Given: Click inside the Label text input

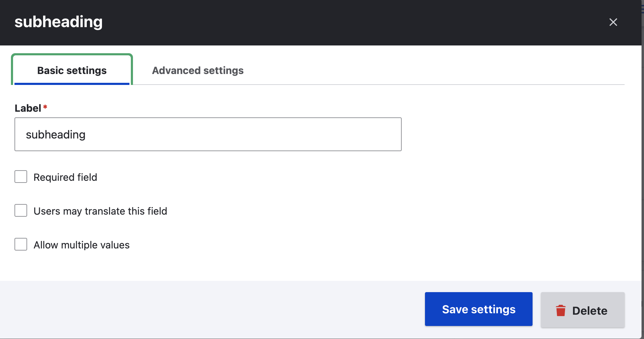Looking at the screenshot, I should [208, 134].
